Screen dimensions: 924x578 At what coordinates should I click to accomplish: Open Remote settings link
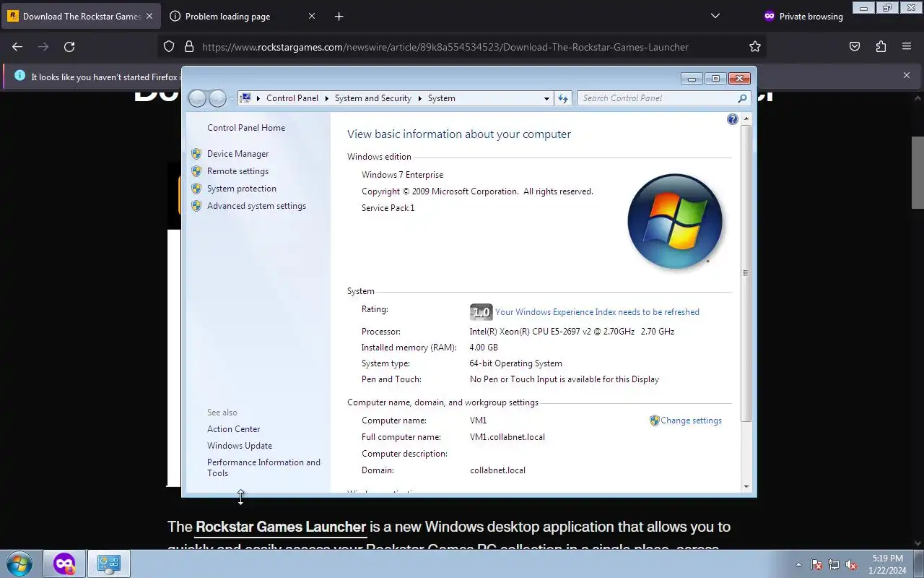[237, 171]
